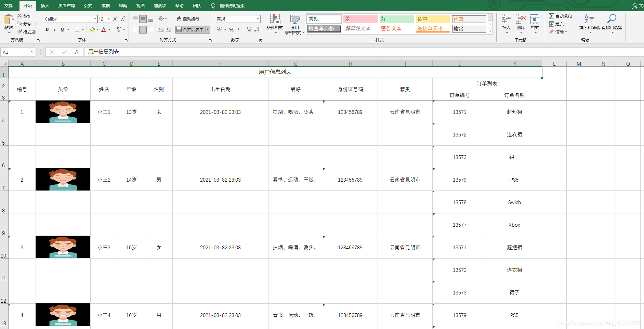Toggle Bold formatting
Image resolution: width=644 pixels, height=329 pixels.
pyautogui.click(x=47, y=29)
